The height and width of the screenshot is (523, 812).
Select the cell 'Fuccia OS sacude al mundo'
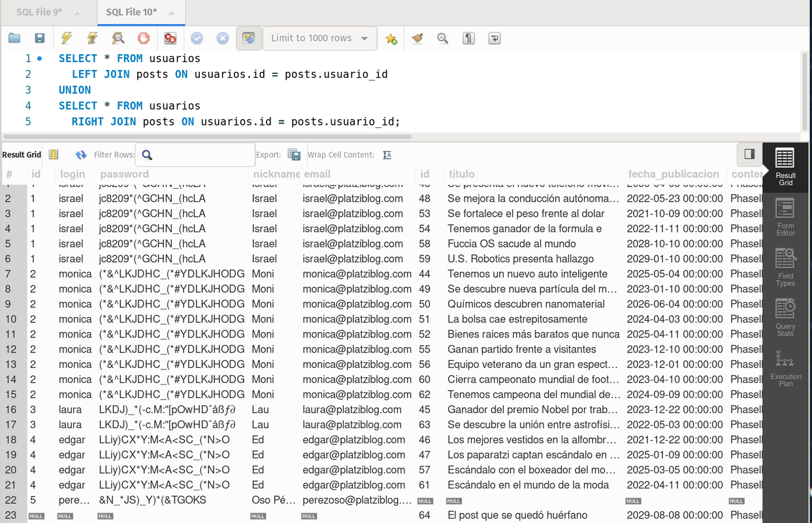pyautogui.click(x=512, y=244)
